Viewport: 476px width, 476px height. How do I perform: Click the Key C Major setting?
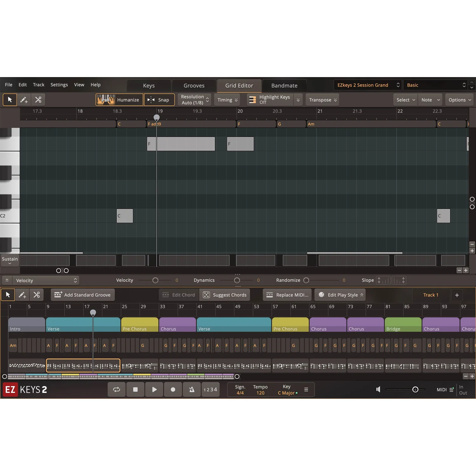[x=288, y=390]
